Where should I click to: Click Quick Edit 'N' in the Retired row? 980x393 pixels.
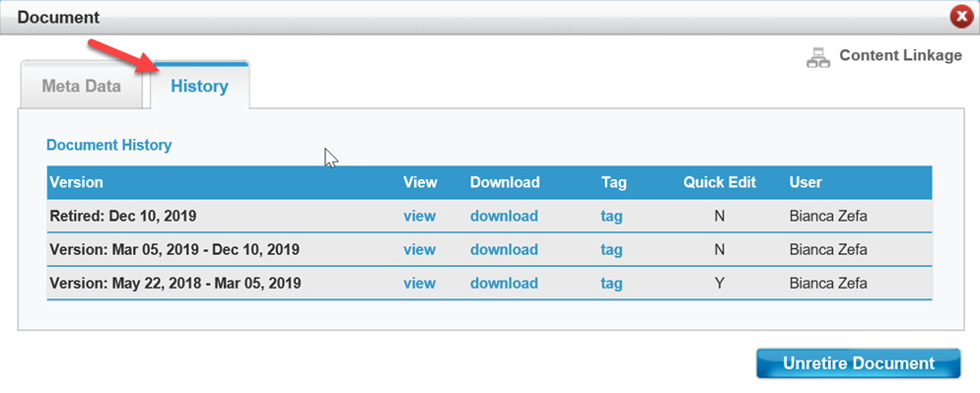tap(720, 216)
